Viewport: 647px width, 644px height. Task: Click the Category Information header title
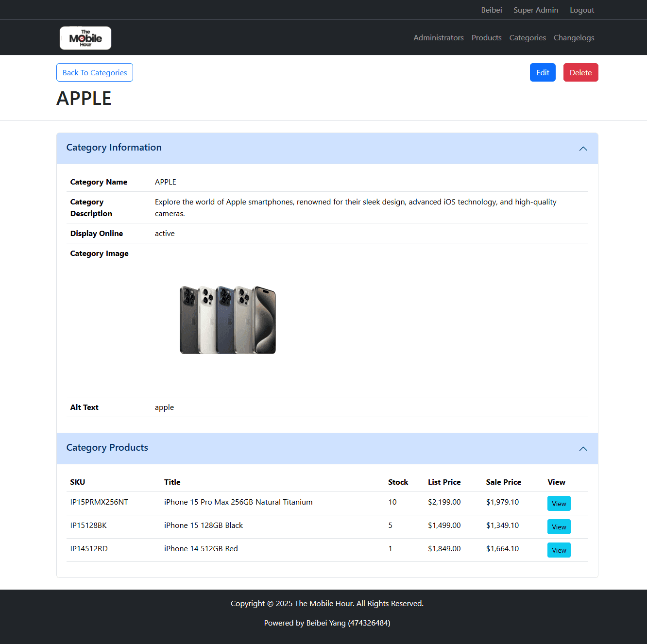[x=114, y=148]
